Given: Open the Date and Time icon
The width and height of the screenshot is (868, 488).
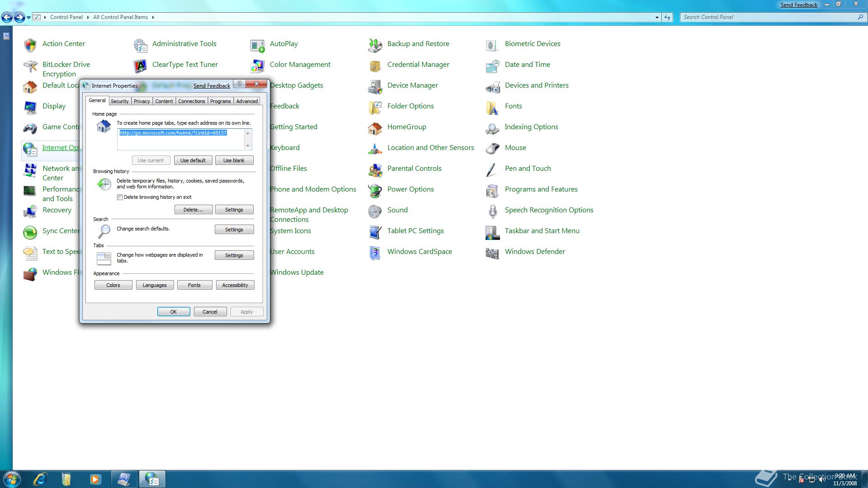Looking at the screenshot, I should click(x=493, y=66).
